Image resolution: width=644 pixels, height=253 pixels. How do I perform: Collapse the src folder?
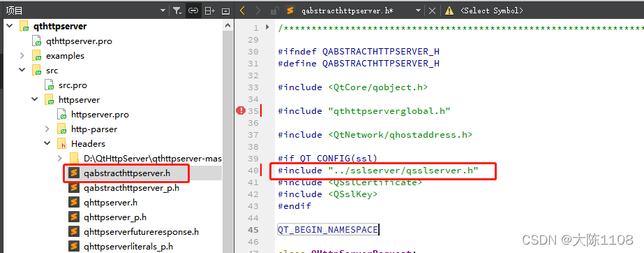[22, 71]
